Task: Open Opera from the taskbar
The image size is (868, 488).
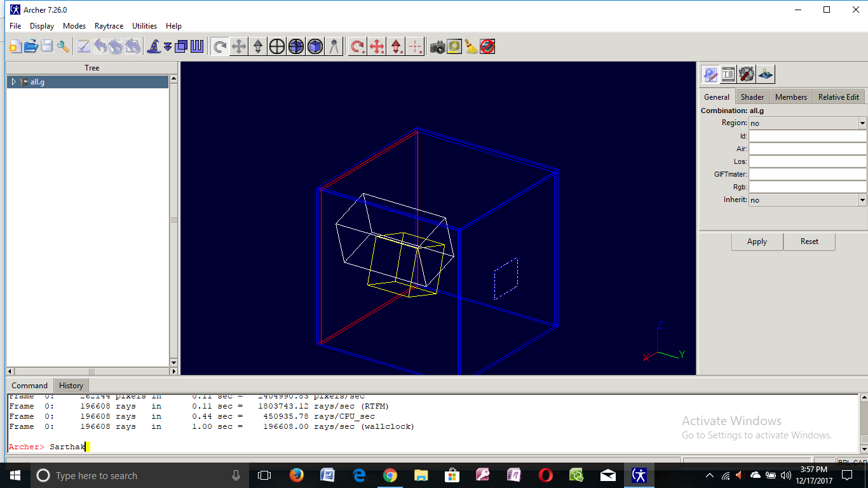Action: (x=545, y=475)
